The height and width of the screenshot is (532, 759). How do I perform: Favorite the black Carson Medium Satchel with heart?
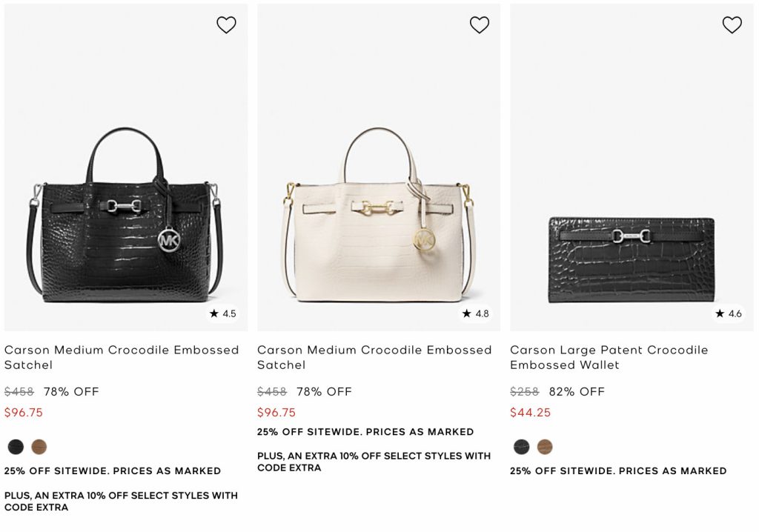point(226,25)
